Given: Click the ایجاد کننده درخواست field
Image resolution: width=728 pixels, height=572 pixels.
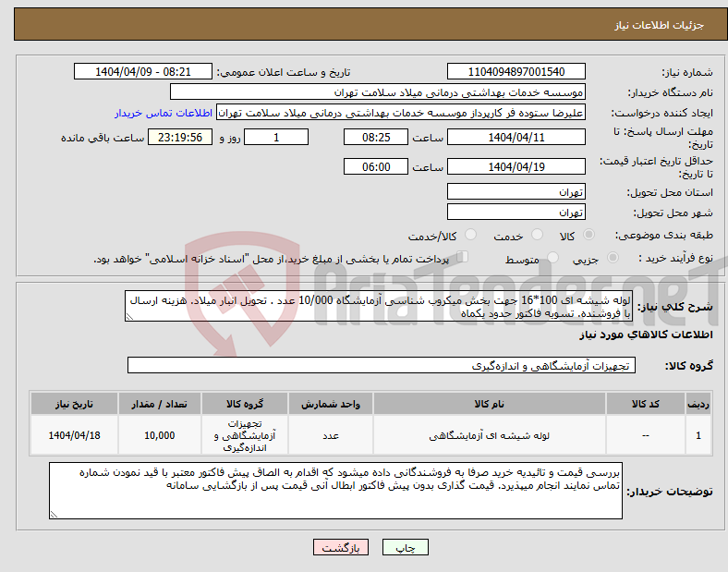Looking at the screenshot, I should (x=401, y=113).
